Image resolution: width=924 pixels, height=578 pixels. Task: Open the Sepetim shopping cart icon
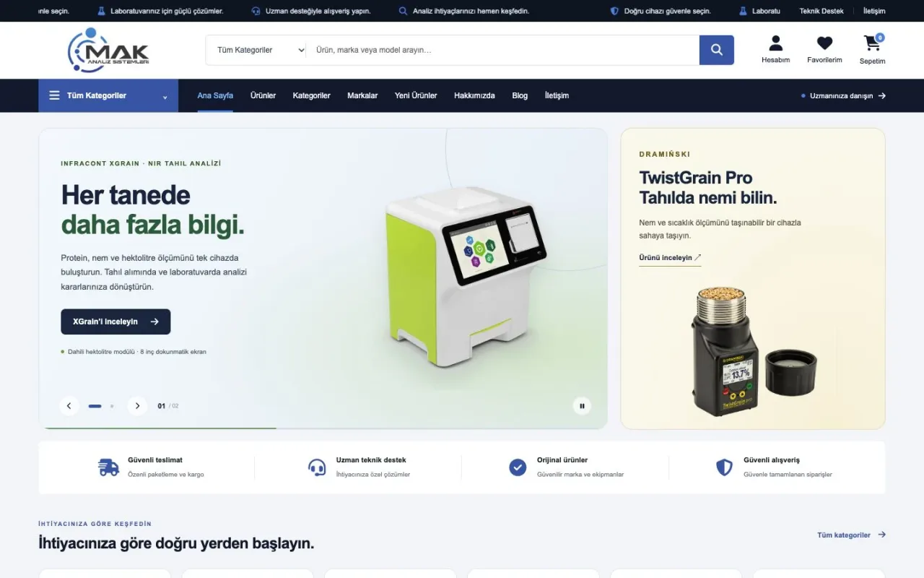[872, 43]
